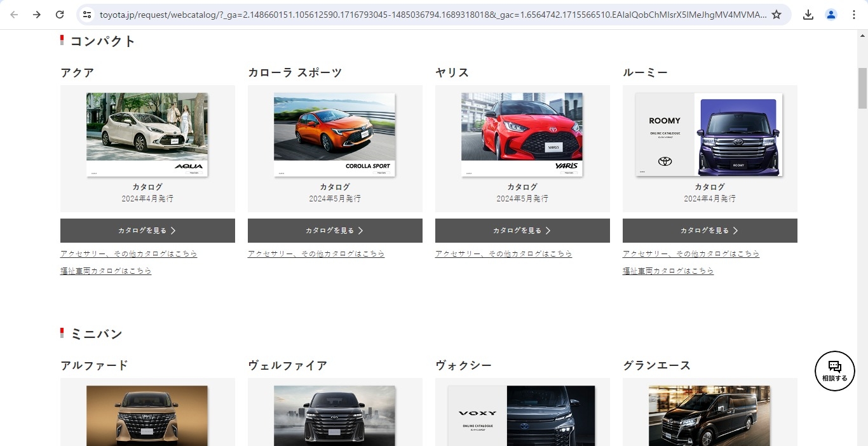
Task: Open ルーミー accessories catalogs link
Action: [x=691, y=253]
